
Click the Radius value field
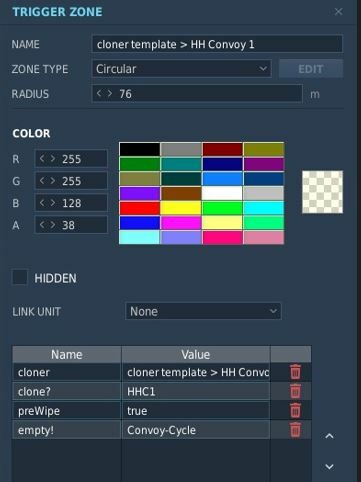197,94
